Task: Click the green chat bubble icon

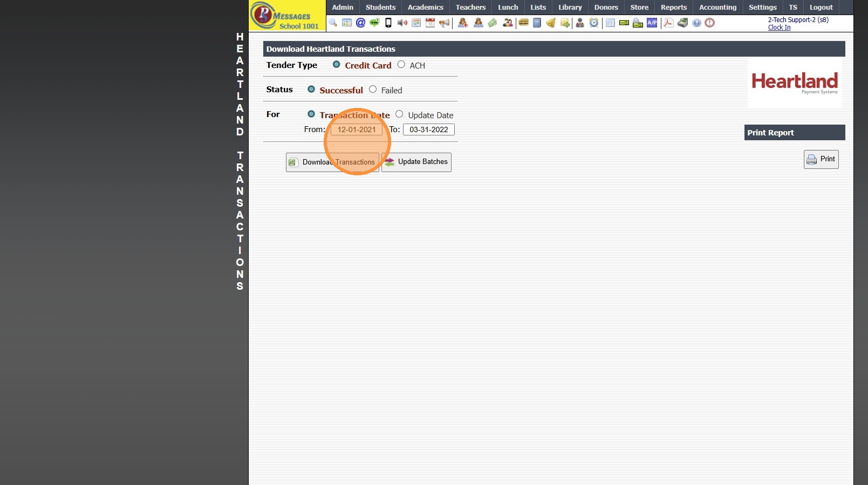Action: pyautogui.click(x=374, y=23)
